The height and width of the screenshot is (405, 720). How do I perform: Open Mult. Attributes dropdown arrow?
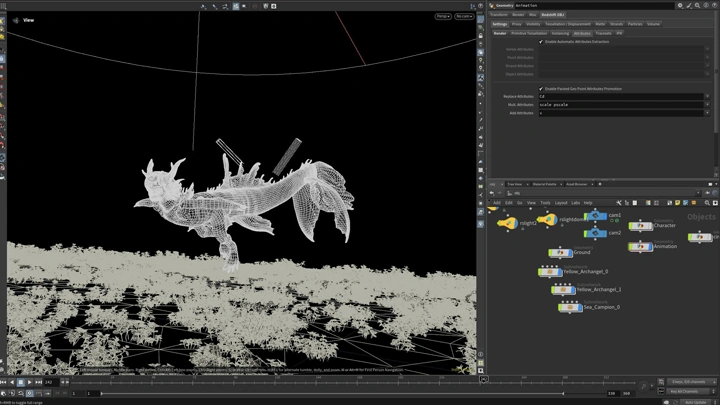(x=707, y=105)
